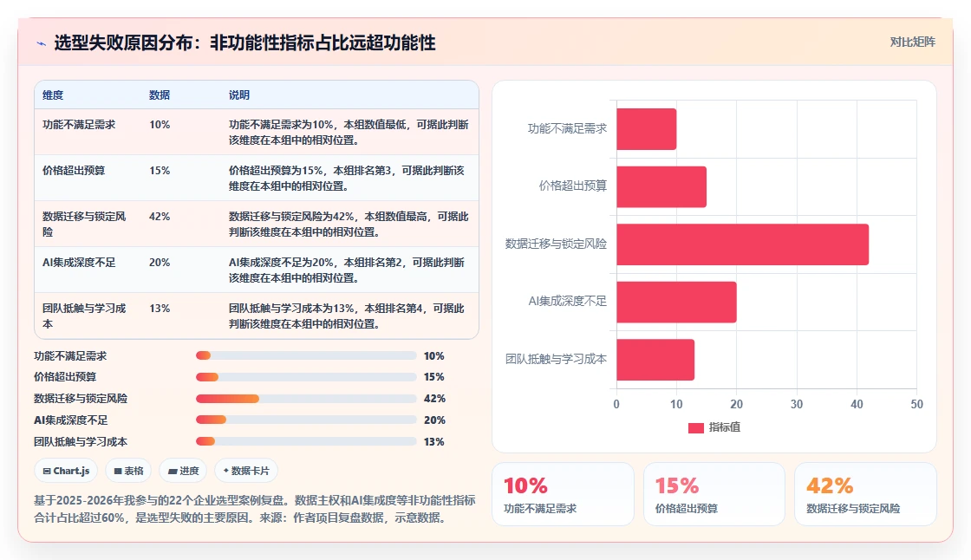Click the 数据 column header
Screen dimensions: 971x560
tap(160, 94)
